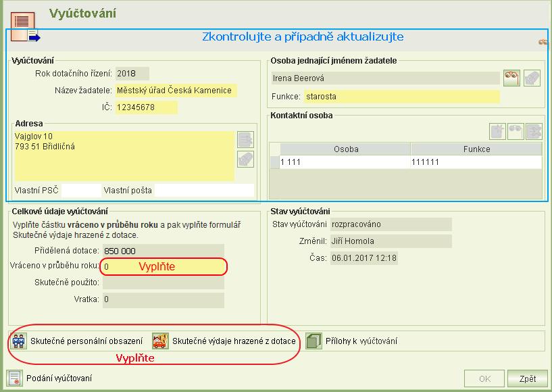Click the Přidělená dotace value 850 000

tap(164, 251)
